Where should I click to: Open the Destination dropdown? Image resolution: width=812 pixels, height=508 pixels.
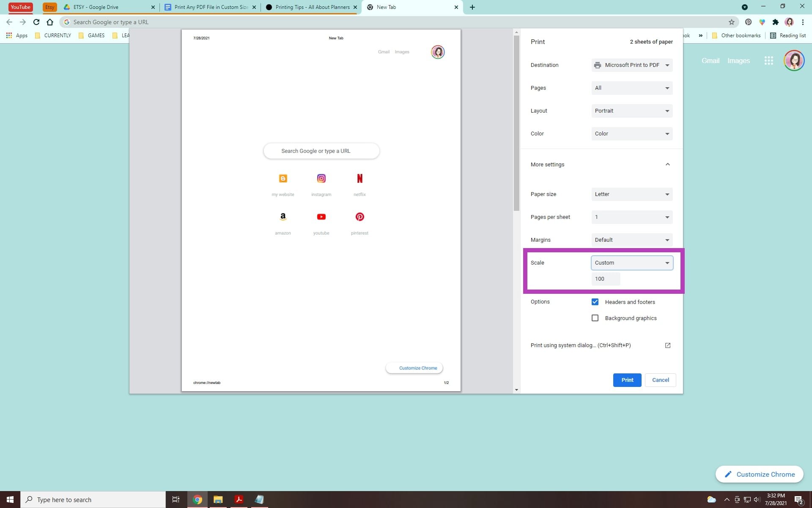pos(632,65)
